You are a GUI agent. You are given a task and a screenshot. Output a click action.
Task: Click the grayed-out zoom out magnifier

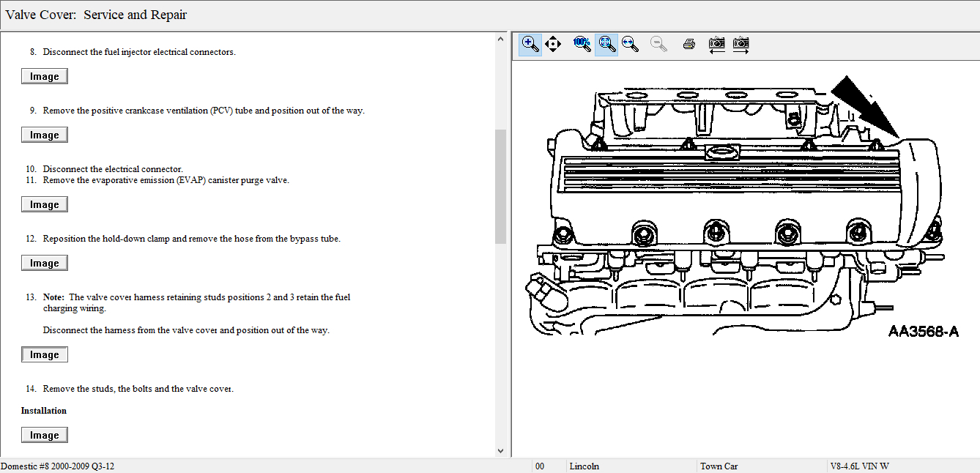click(x=659, y=44)
